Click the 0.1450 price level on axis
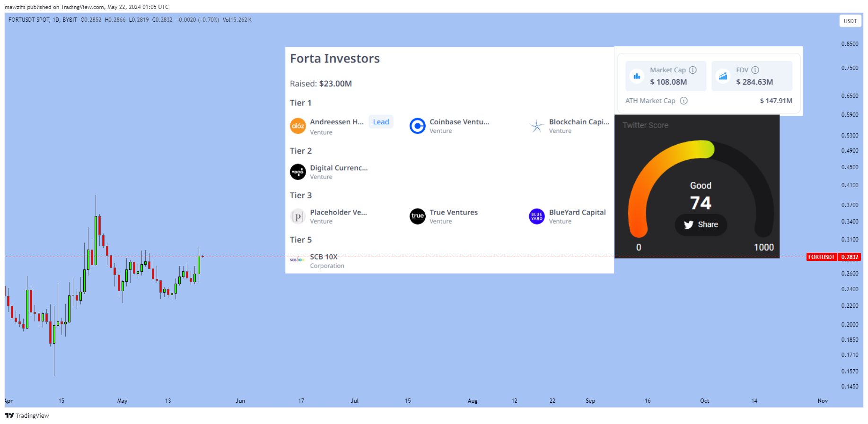 pos(850,387)
